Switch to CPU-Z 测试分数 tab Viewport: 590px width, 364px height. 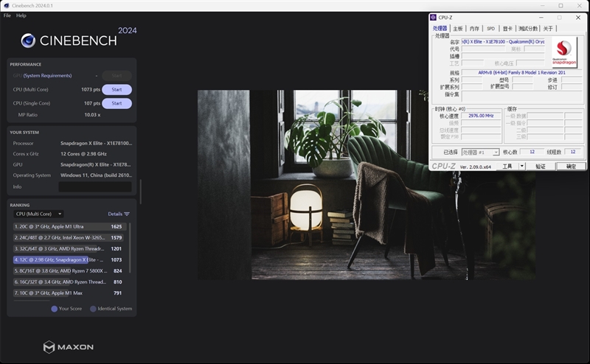coord(528,29)
